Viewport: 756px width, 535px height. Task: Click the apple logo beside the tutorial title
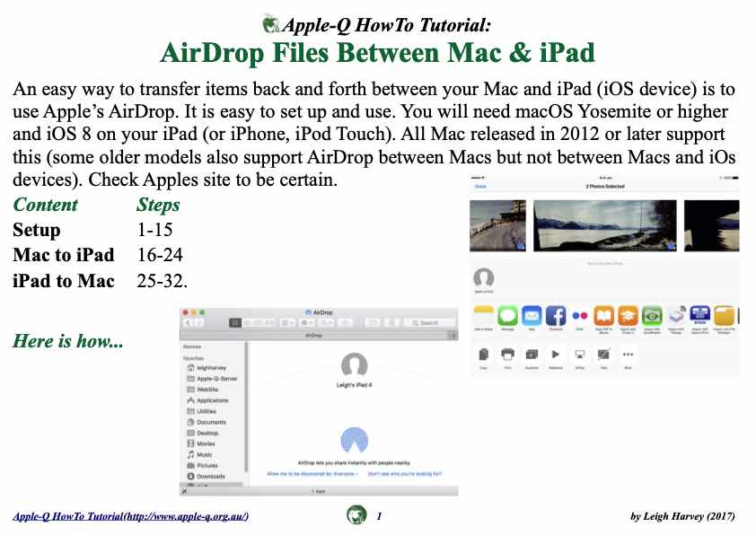(x=271, y=23)
